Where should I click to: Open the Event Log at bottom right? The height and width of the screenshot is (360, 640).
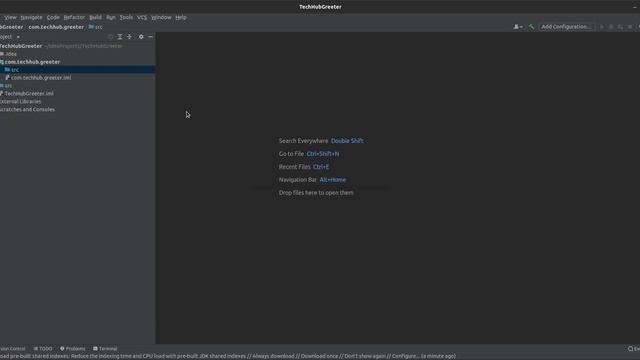point(634,349)
